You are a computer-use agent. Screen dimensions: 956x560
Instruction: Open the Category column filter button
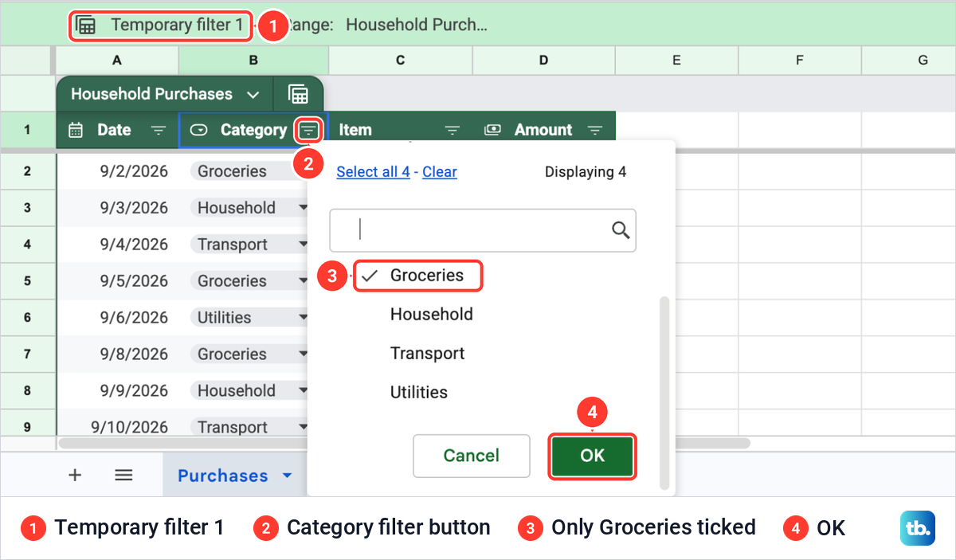(308, 130)
